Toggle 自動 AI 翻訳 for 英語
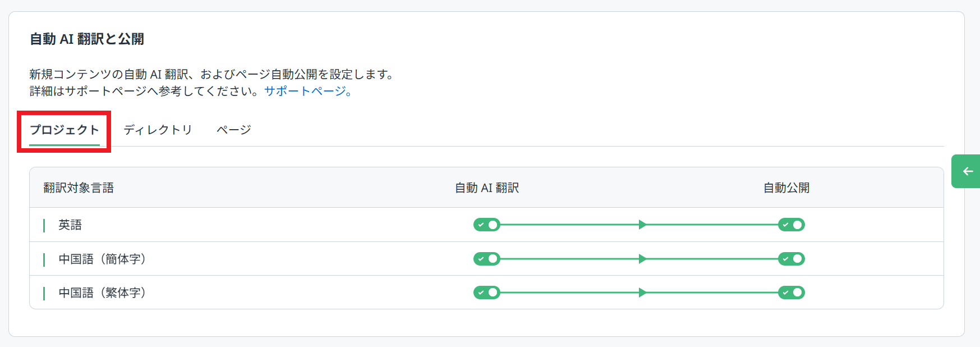This screenshot has height=347, width=980. point(486,225)
